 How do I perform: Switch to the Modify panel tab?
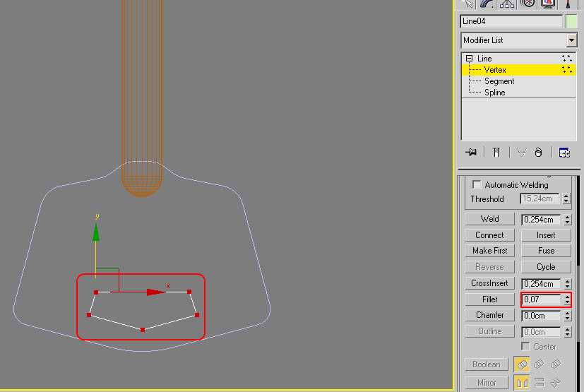click(487, 4)
